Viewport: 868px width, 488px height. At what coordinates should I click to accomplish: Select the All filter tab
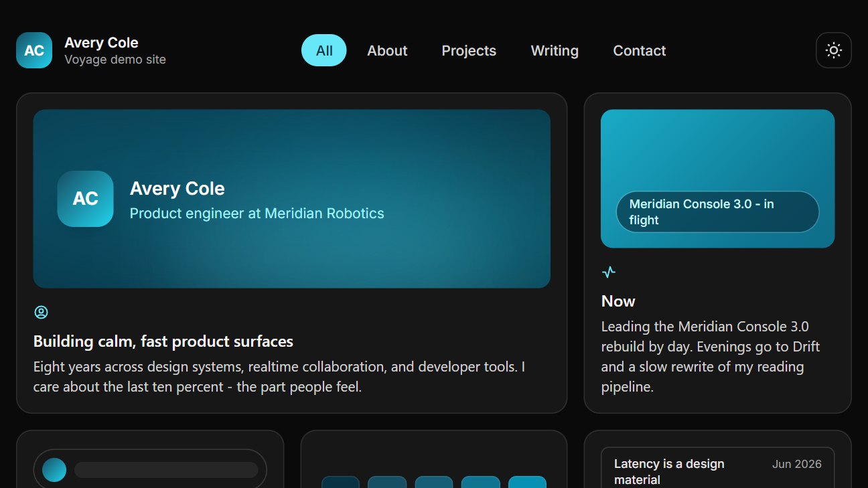pyautogui.click(x=324, y=50)
